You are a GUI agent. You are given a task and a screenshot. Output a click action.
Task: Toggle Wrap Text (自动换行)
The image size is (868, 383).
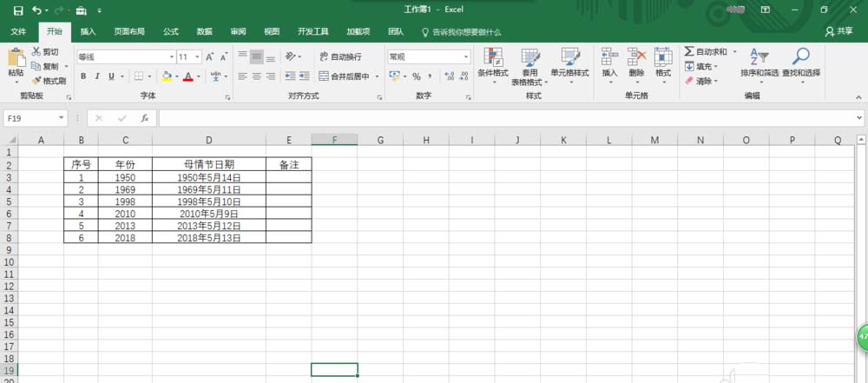point(341,56)
